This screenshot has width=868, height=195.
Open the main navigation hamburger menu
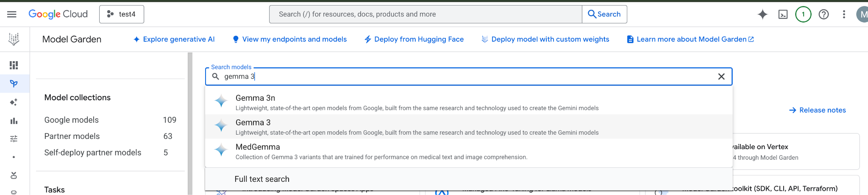tap(12, 14)
